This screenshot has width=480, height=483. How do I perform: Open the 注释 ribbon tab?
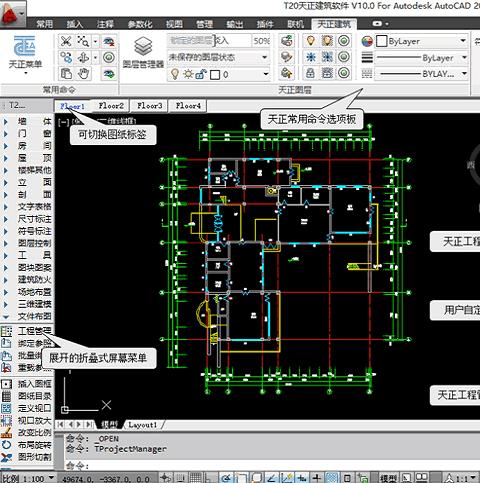coord(105,24)
